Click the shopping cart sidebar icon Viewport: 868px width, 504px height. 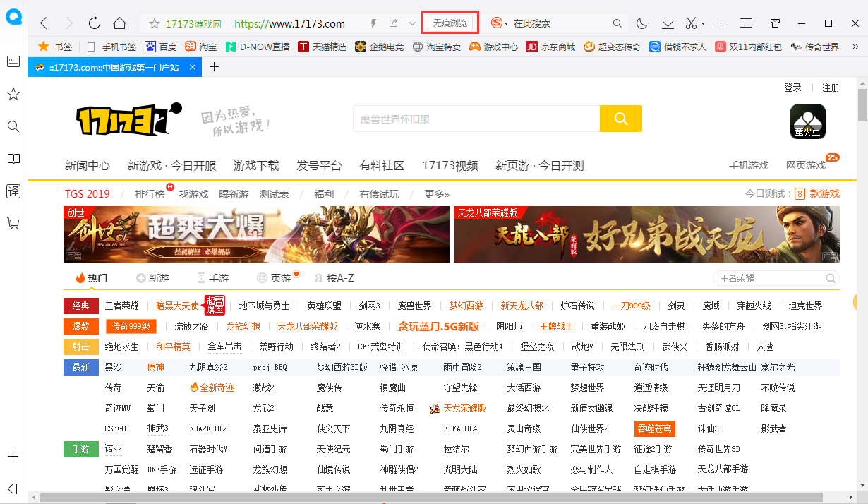pyautogui.click(x=13, y=224)
